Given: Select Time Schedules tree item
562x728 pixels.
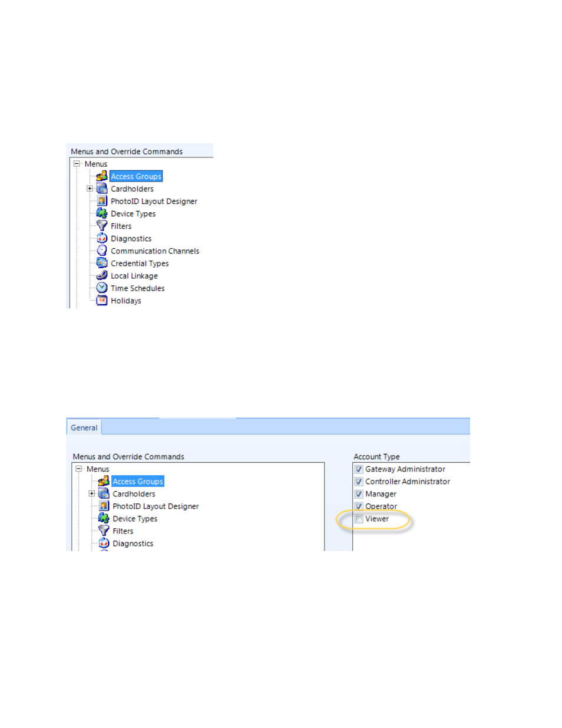Looking at the screenshot, I should pos(137,288).
